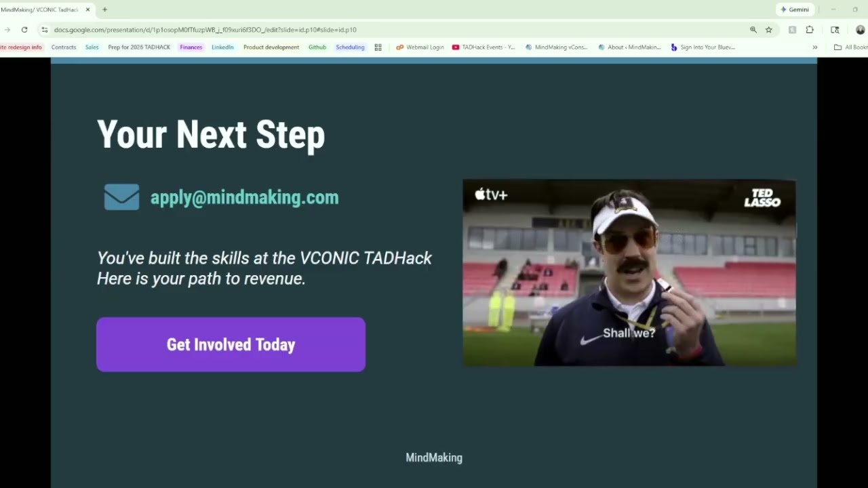Viewport: 868px width, 488px height.
Task: Click the 'Here is your path to revenue.' line
Action: click(201, 279)
